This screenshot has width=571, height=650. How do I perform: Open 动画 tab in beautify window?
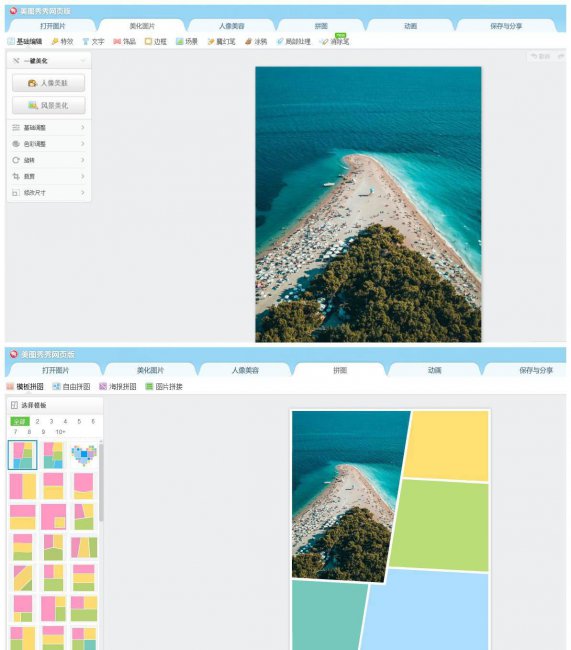tap(411, 26)
